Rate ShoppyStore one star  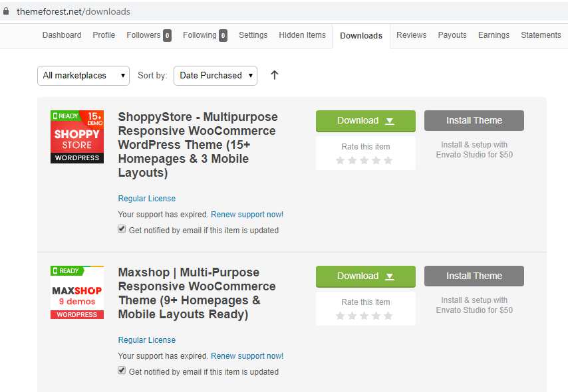coord(340,160)
